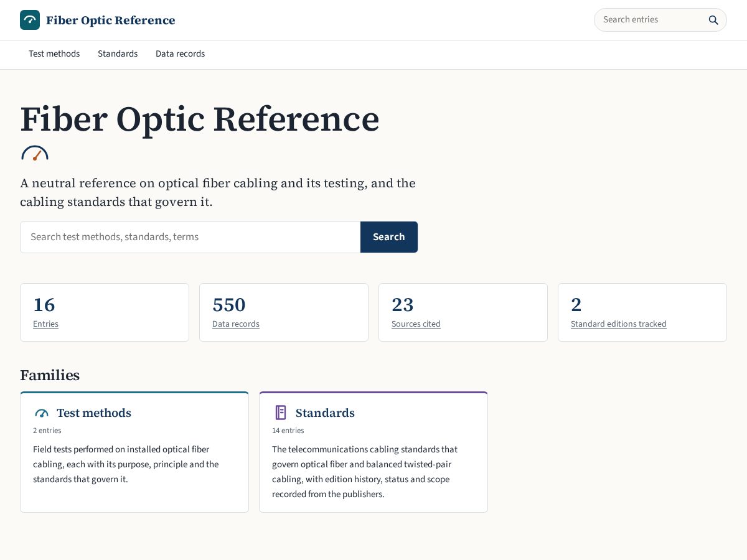Click the number 23 stat
Image resolution: width=747 pixels, height=560 pixels.
click(403, 305)
